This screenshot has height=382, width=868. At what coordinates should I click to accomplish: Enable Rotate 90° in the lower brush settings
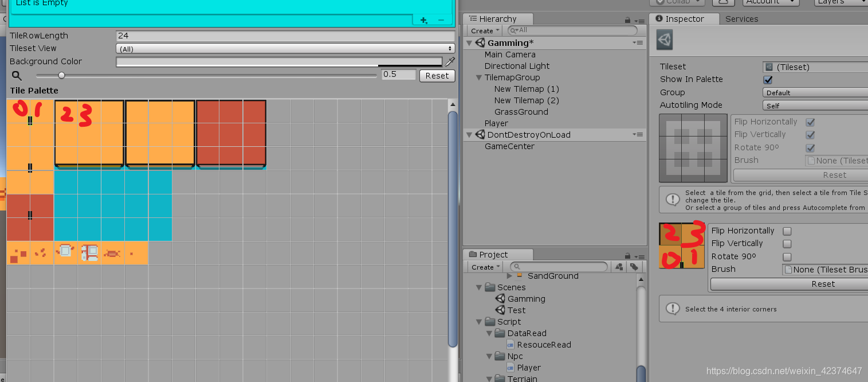[787, 256]
